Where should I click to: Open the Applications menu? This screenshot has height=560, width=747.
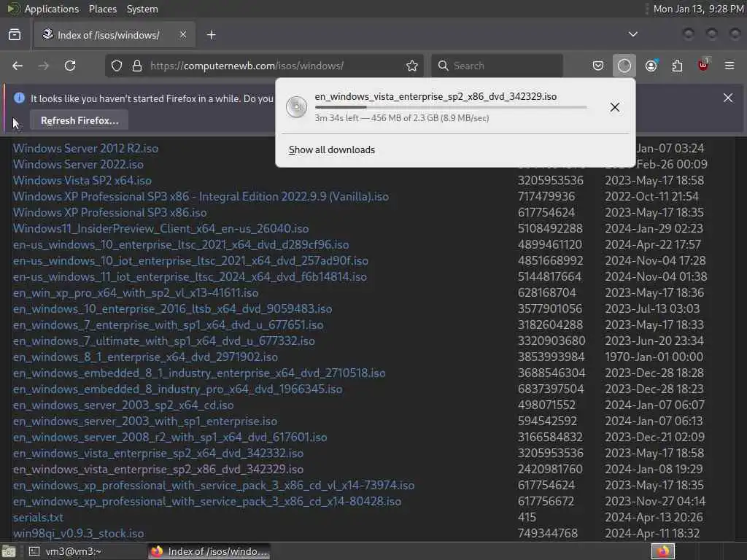[52, 9]
